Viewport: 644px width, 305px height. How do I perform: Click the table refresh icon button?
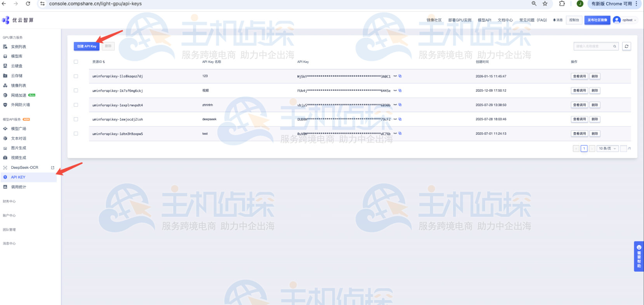tap(626, 46)
